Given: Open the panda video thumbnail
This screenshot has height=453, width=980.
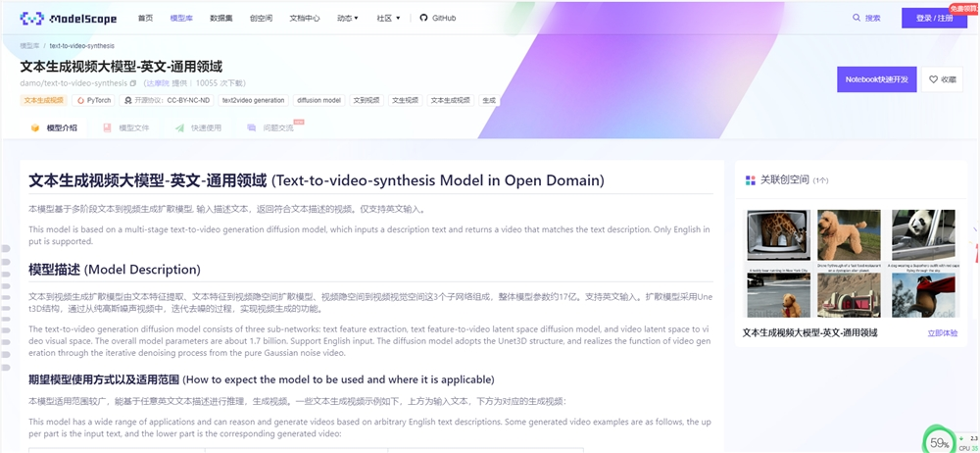Looking at the screenshot, I should click(923, 235).
